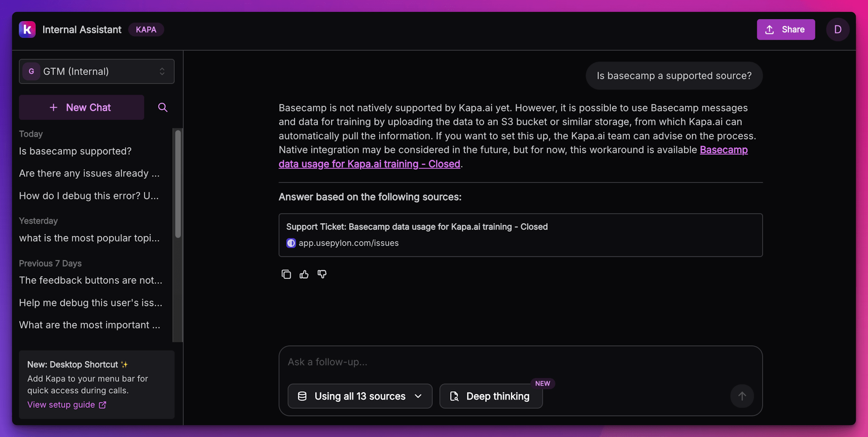Open chat 'What are the most important ...'
868x437 pixels.
[x=90, y=325]
